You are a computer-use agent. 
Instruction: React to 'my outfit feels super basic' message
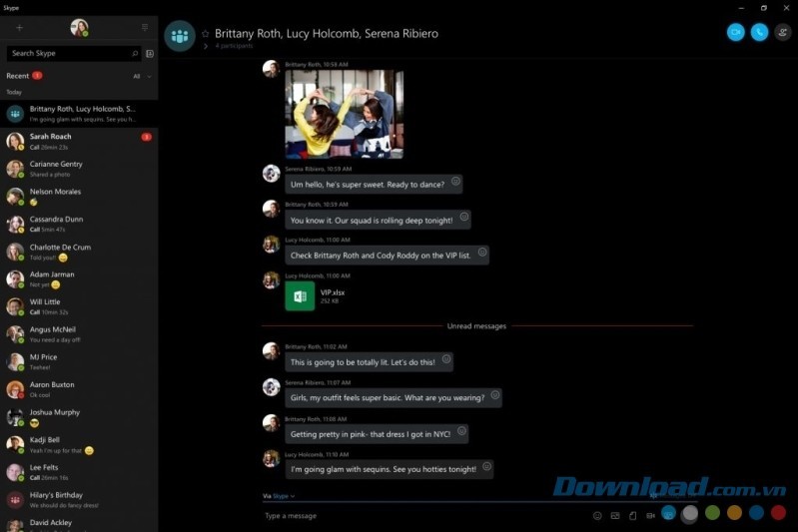(x=494, y=394)
